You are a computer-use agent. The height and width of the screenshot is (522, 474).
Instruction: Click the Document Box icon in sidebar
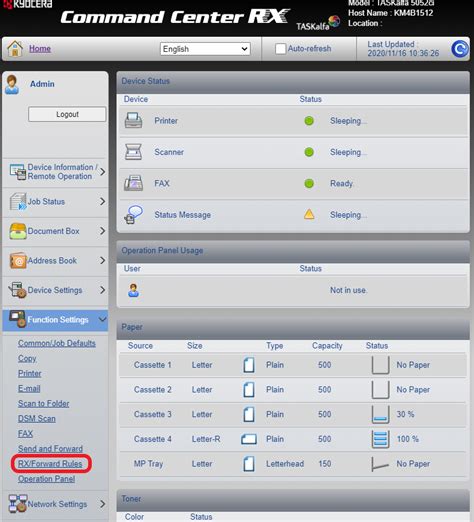(x=18, y=231)
